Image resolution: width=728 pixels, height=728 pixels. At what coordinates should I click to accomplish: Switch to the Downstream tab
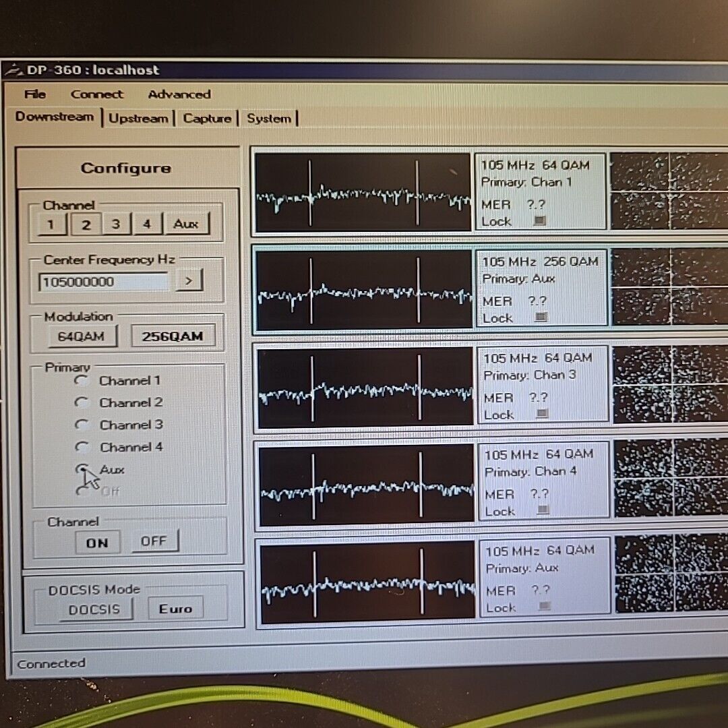(55, 117)
